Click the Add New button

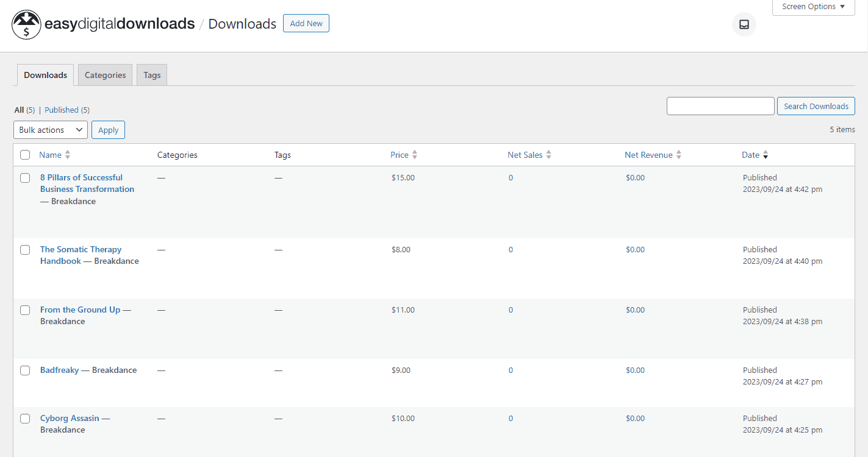pyautogui.click(x=306, y=24)
